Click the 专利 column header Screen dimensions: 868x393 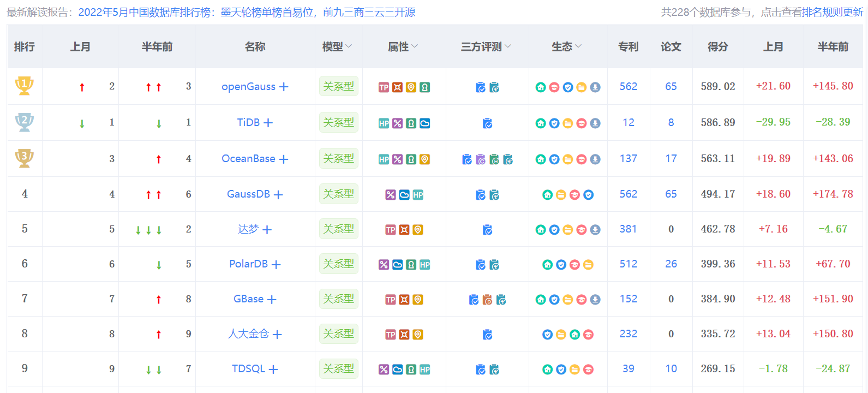[x=628, y=47]
